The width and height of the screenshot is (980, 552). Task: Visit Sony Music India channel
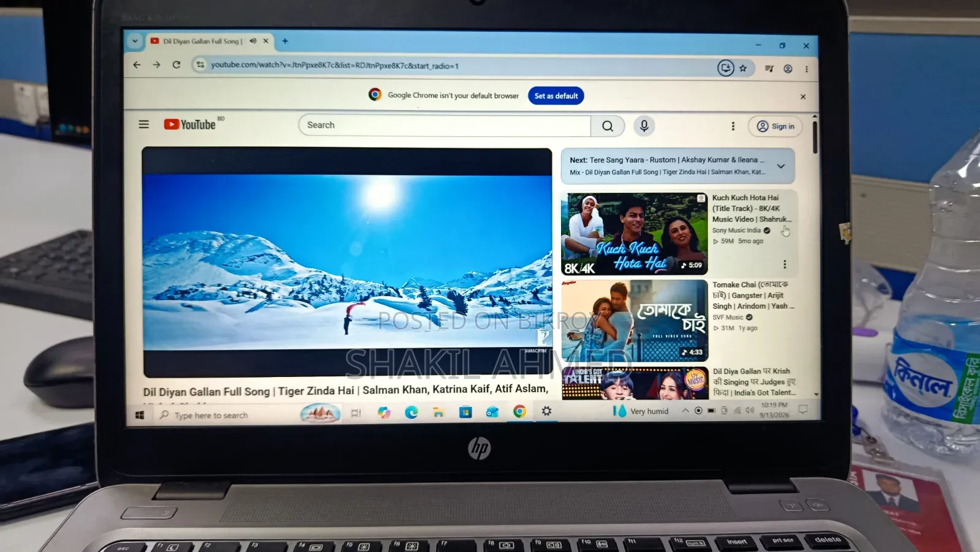(x=736, y=230)
